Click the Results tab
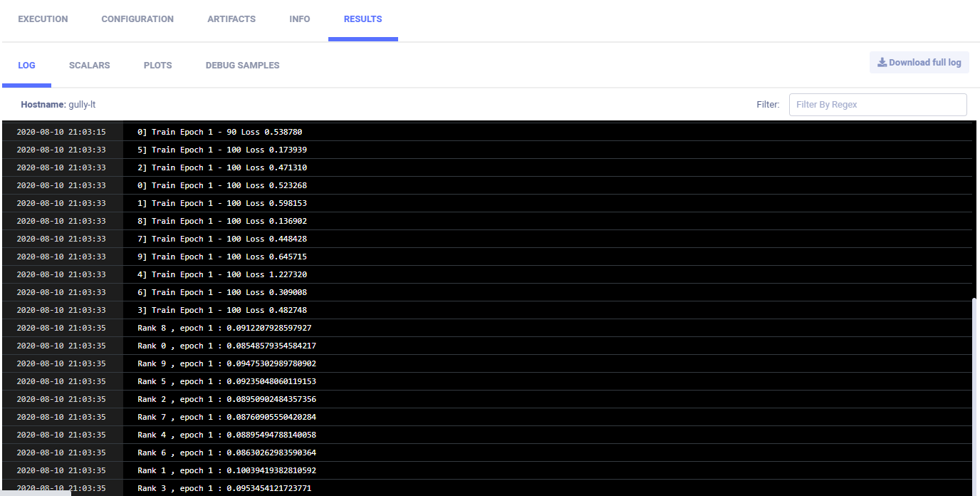 point(363,19)
